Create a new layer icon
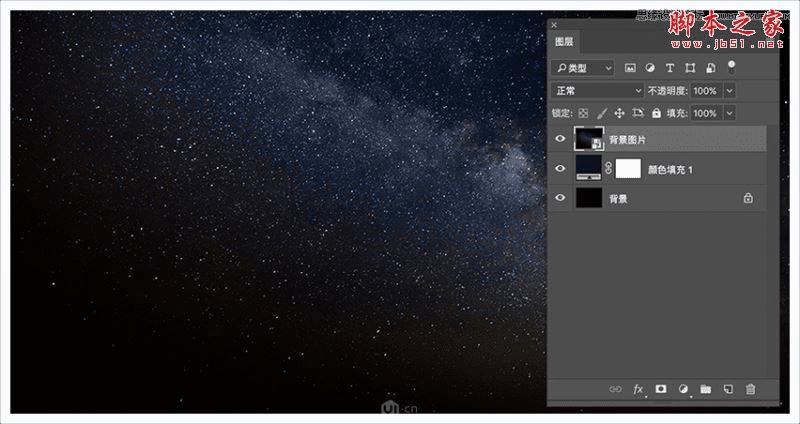This screenshot has width=800, height=424. pos(728,389)
